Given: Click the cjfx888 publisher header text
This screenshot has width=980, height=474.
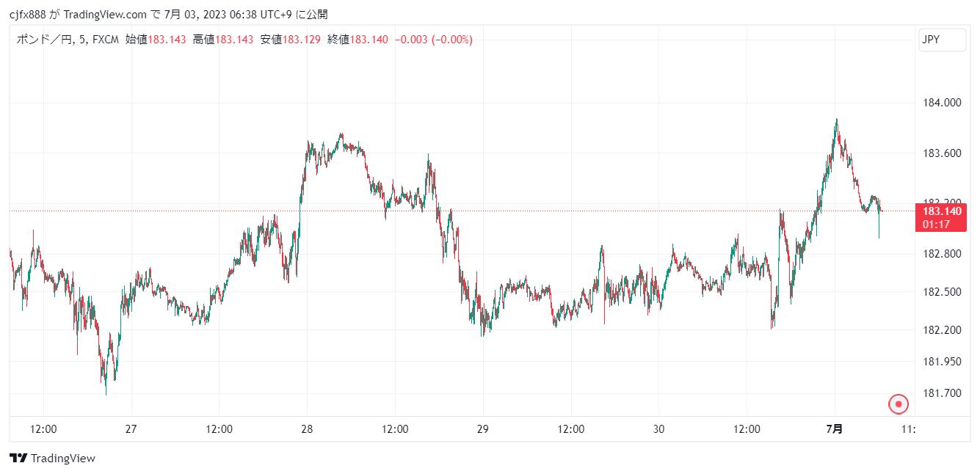Looking at the screenshot, I should (x=29, y=14).
